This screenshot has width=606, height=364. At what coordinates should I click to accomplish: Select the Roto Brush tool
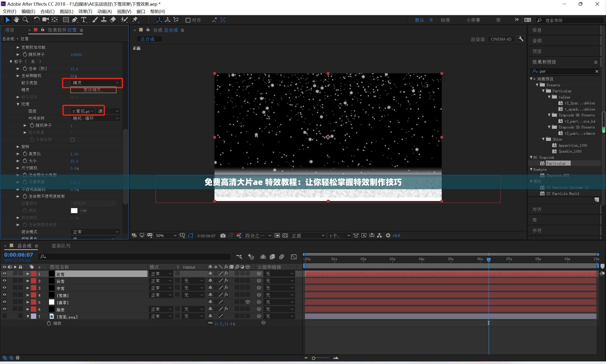point(125,20)
